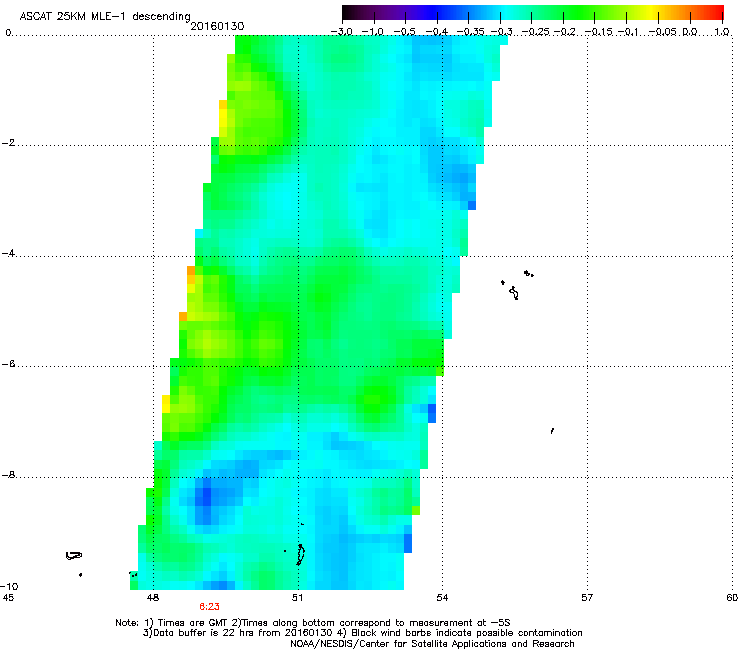
Task: Select the "-0.3" color bar label
Action: click(x=501, y=32)
